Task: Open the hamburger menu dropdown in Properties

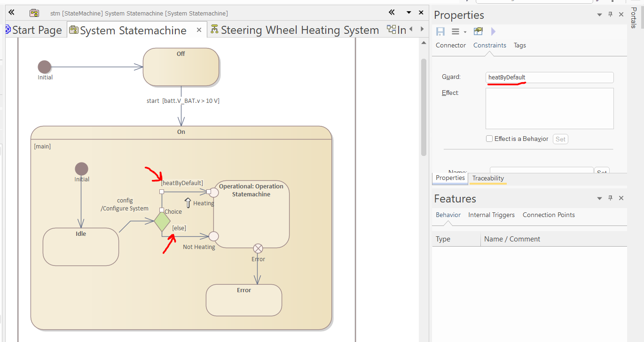Action: (458, 31)
